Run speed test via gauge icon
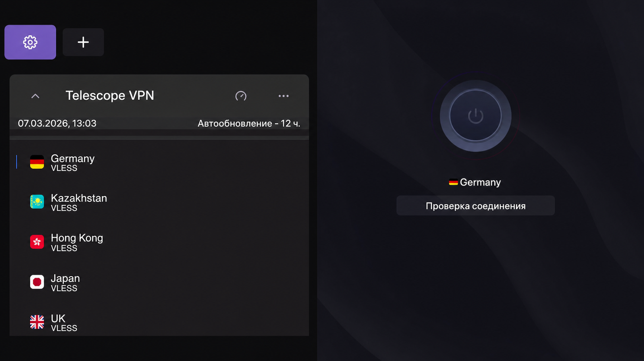 pyautogui.click(x=241, y=96)
